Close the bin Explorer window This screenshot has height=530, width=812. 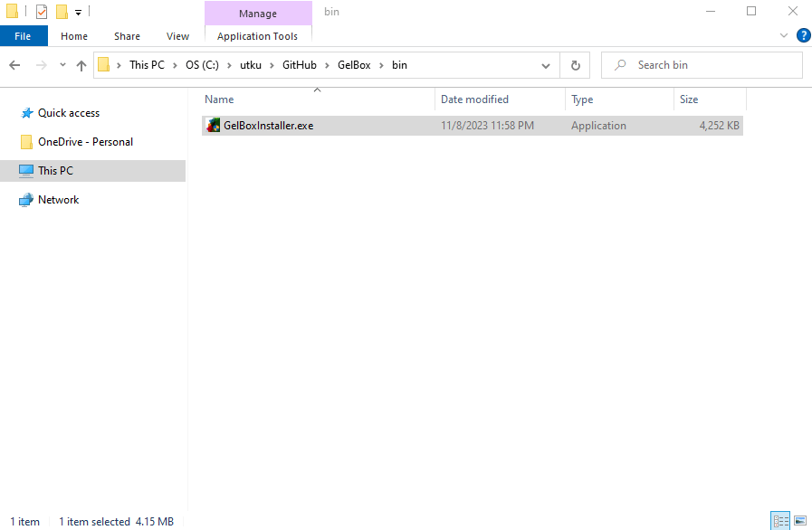click(792, 12)
